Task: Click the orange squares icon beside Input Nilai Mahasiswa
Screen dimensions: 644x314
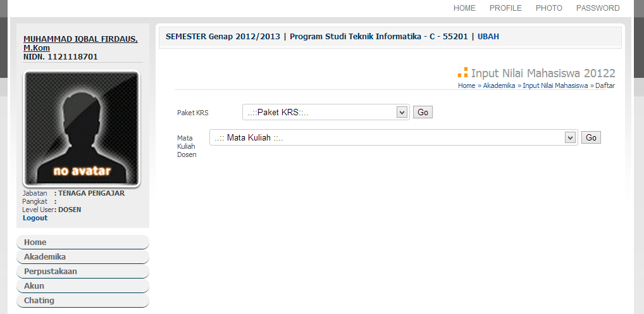Action: [463, 72]
